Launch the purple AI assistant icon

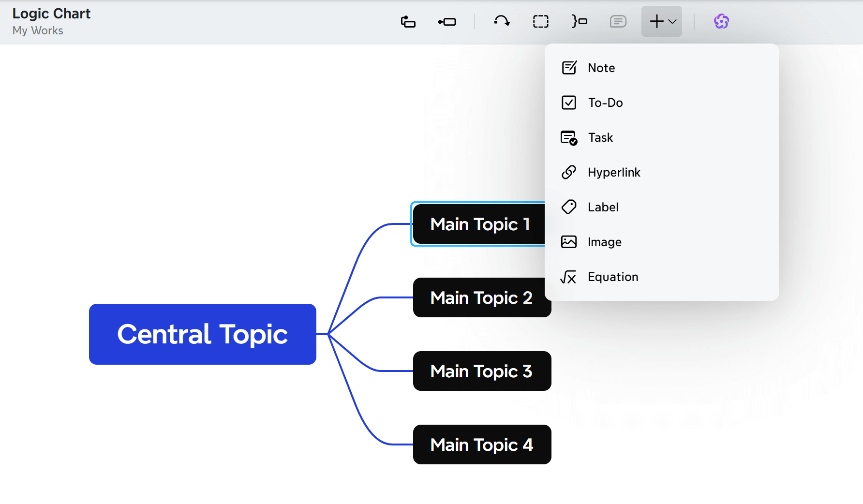coord(721,21)
